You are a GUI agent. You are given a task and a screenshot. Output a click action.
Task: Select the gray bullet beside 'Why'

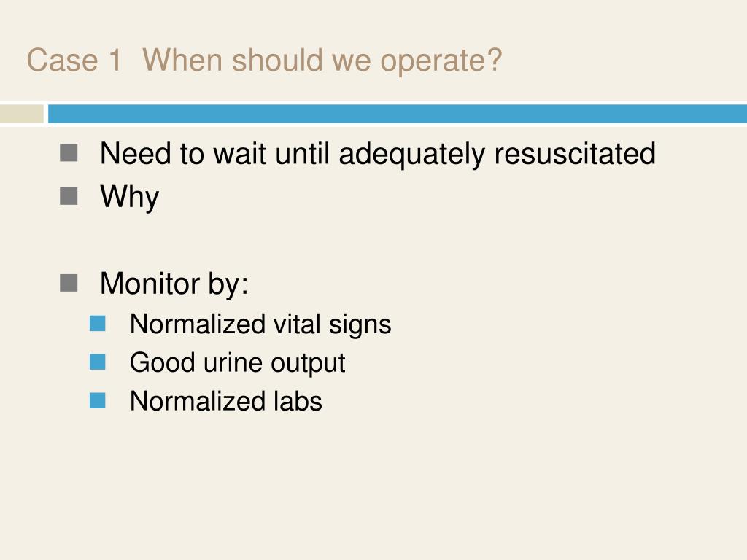[x=69, y=196]
